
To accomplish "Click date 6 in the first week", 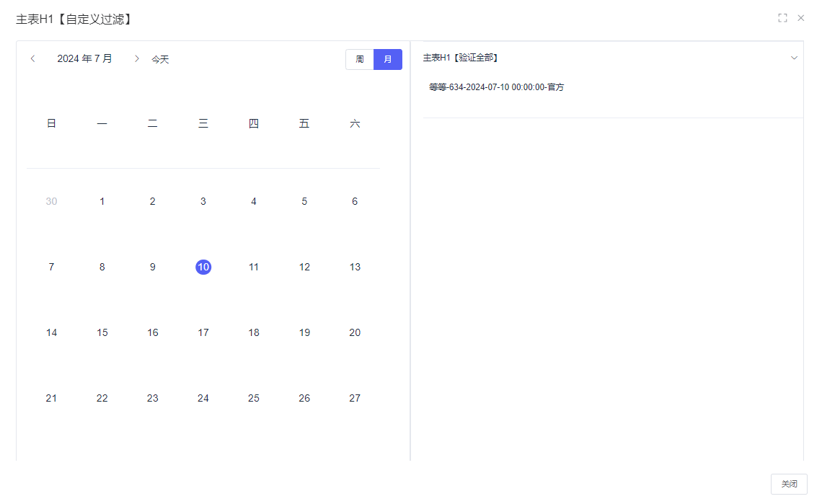I will click(355, 201).
